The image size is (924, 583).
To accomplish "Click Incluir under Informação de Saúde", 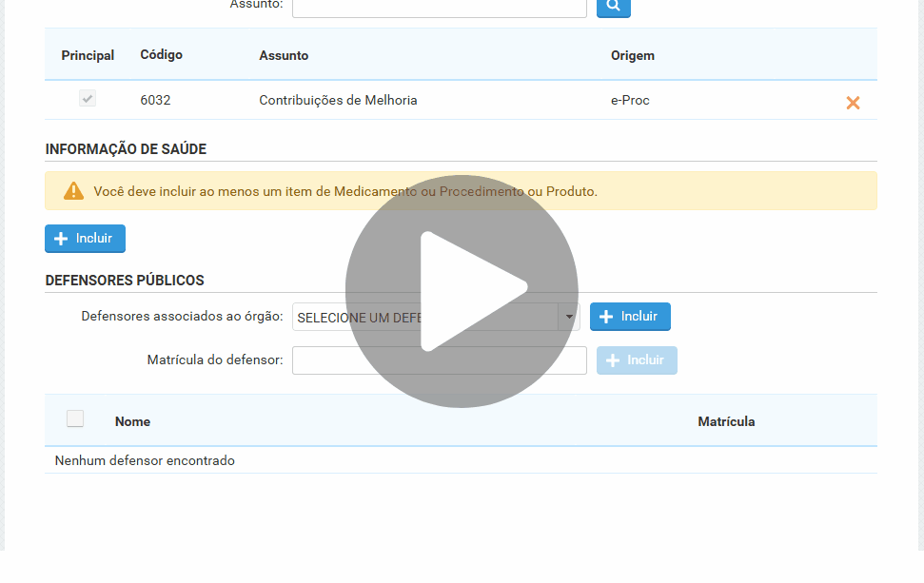I will (x=85, y=239).
